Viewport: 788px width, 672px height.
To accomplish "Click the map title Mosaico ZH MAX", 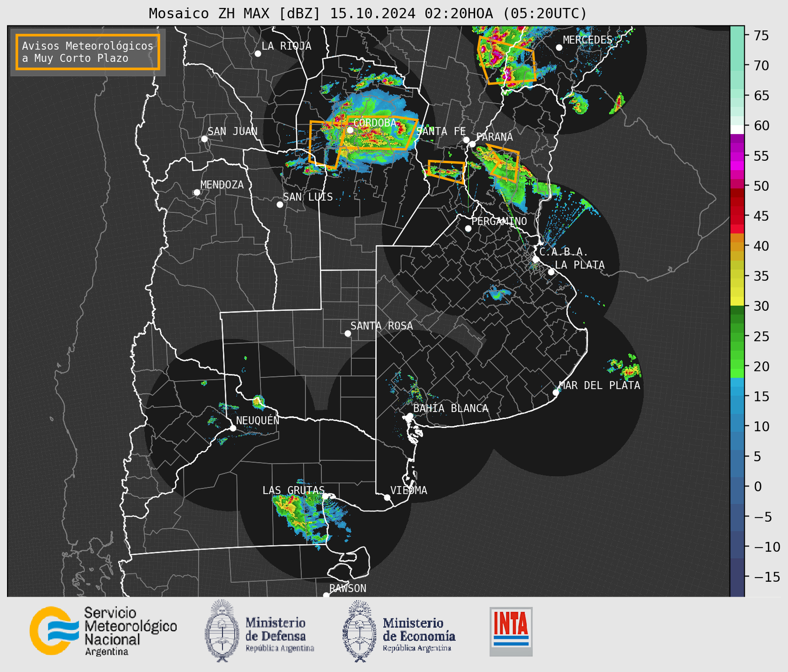I will [x=367, y=14].
